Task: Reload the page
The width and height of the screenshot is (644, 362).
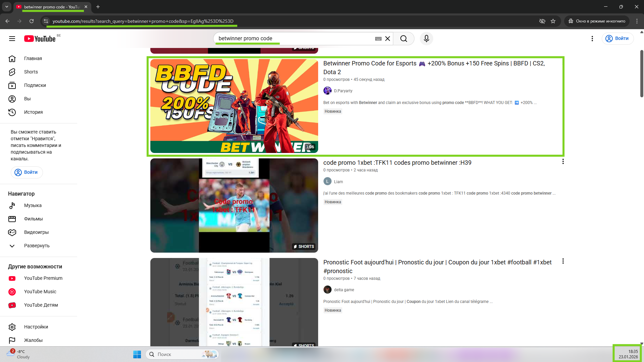Action: point(32,21)
